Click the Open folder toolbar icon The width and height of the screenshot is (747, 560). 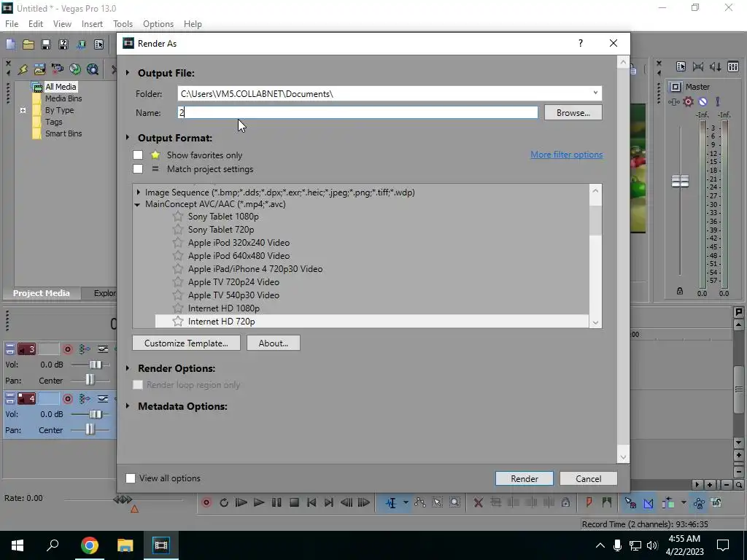(28, 44)
